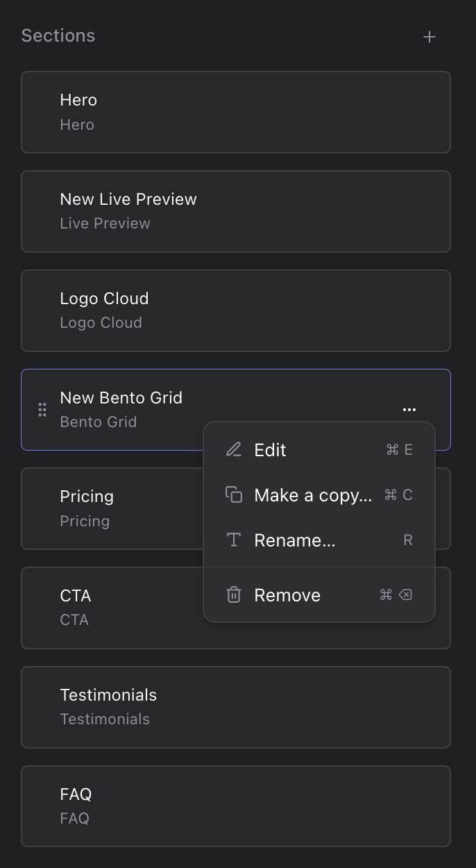Click the drag handle on New Bento Grid

[x=42, y=410]
